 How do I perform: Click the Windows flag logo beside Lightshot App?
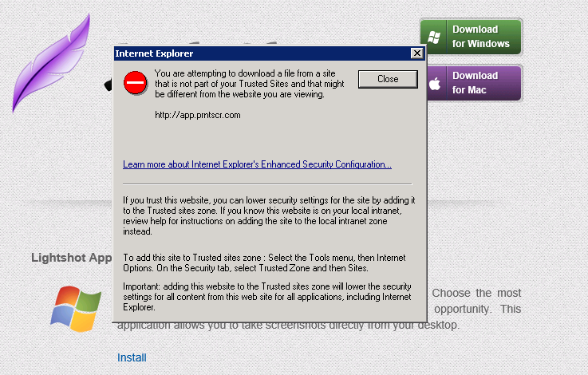(x=76, y=308)
